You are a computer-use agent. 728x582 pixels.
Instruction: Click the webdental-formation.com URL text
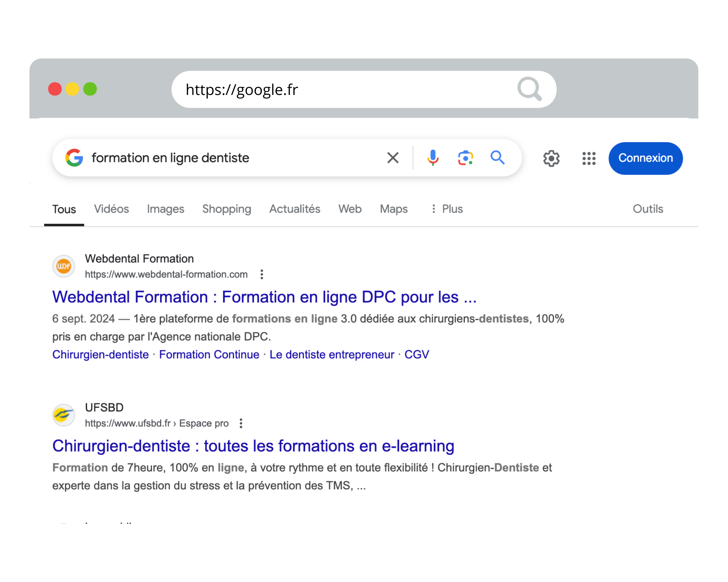pos(166,274)
